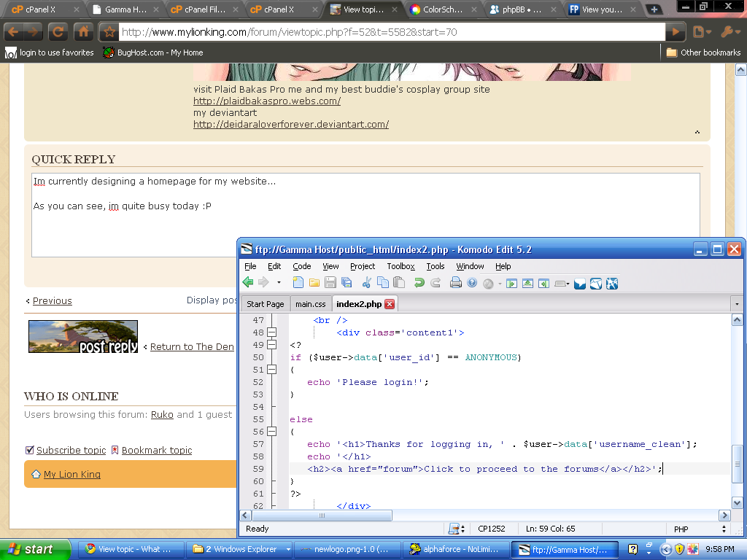Click the New File icon in Komodo toolbar
This screenshot has height=560, width=747.
[298, 283]
